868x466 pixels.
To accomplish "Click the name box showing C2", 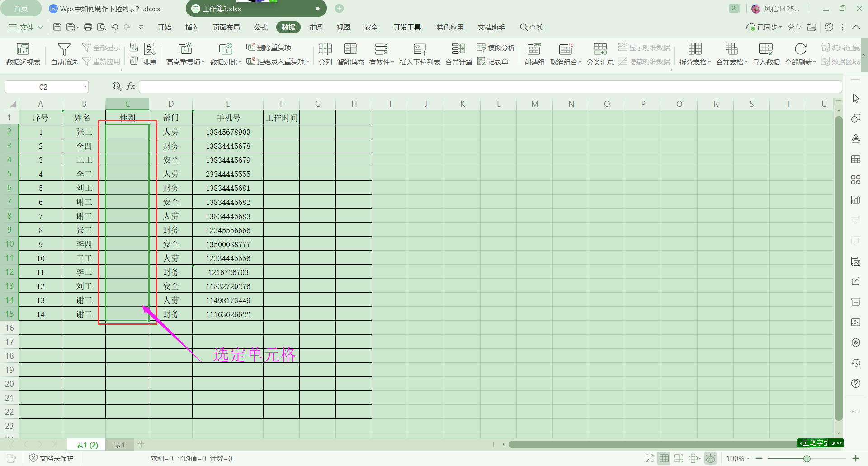I will pyautogui.click(x=43, y=86).
